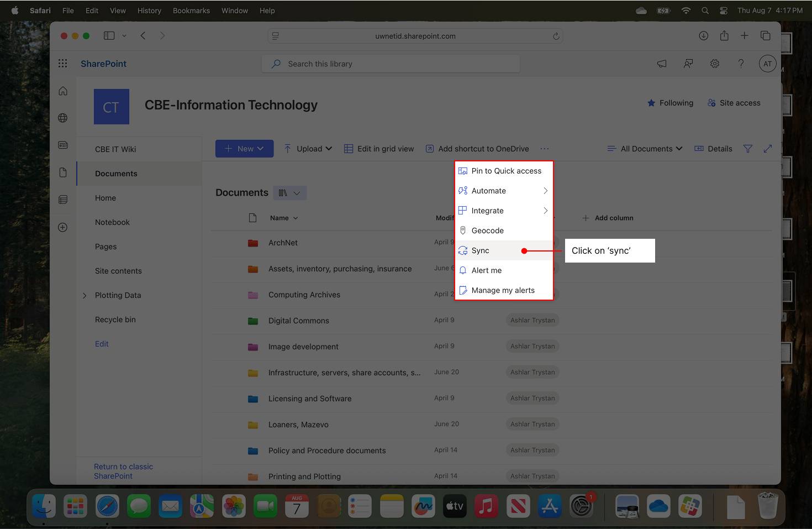This screenshot has width=812, height=529.
Task: Click the Help question mark icon
Action: (741, 64)
